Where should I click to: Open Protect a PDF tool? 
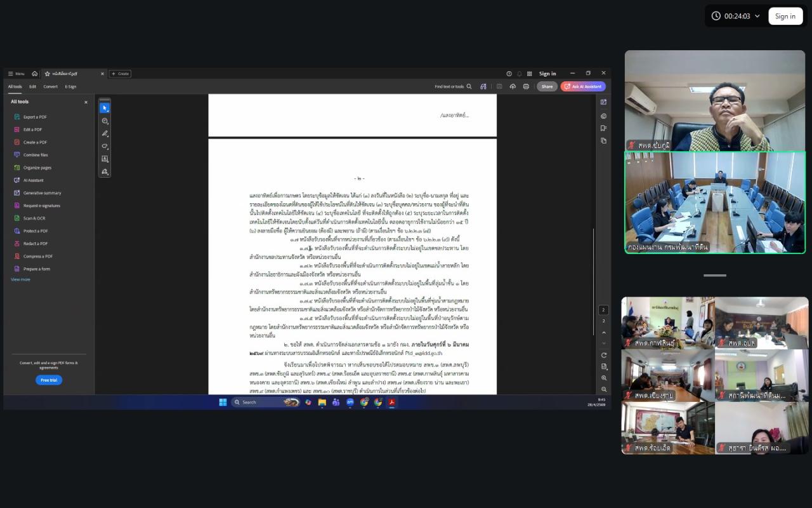point(30,231)
